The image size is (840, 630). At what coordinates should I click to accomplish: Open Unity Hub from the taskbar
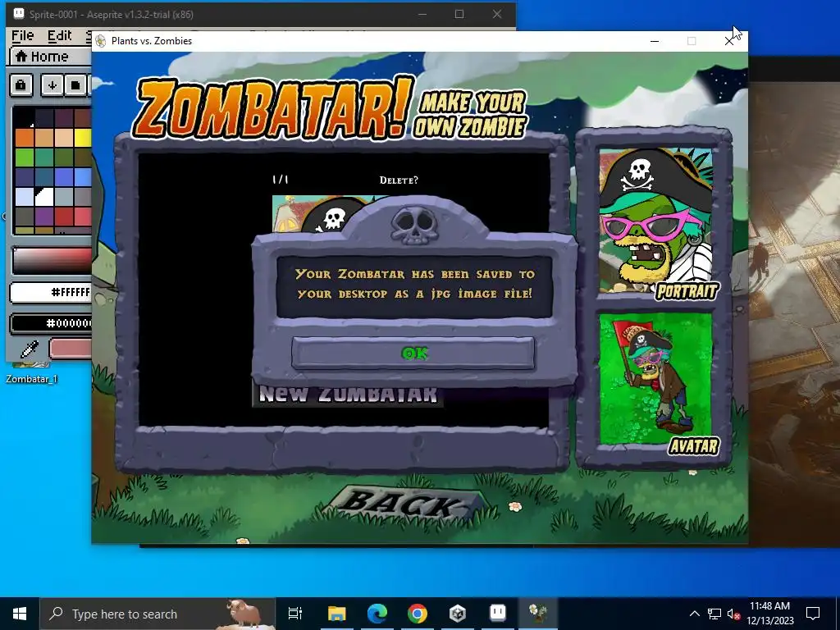click(458, 614)
